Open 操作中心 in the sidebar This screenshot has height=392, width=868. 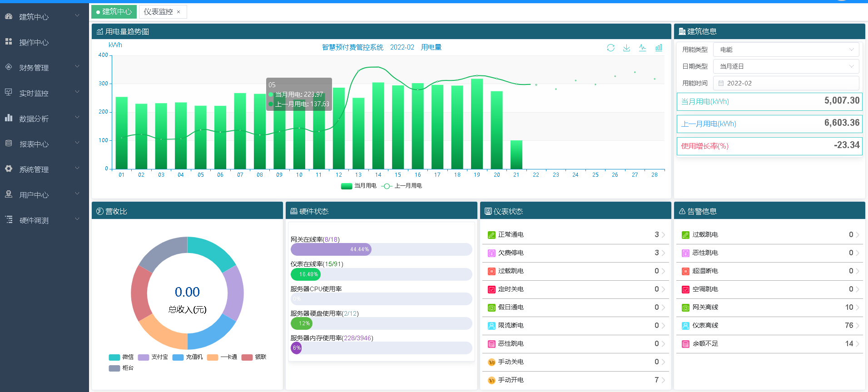[x=45, y=42]
